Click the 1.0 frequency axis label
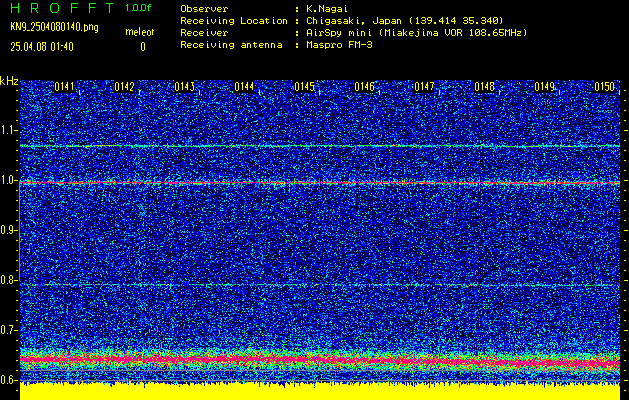This screenshot has height=400, width=629. pos(8,180)
